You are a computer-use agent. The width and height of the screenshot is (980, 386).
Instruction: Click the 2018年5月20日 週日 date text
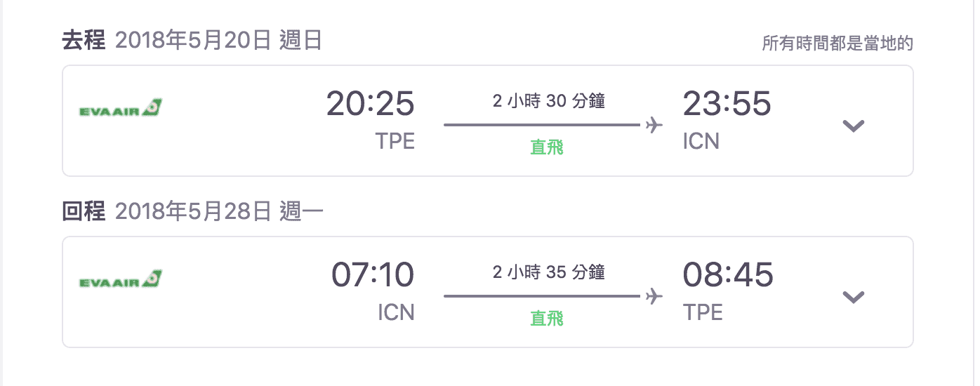(218, 41)
